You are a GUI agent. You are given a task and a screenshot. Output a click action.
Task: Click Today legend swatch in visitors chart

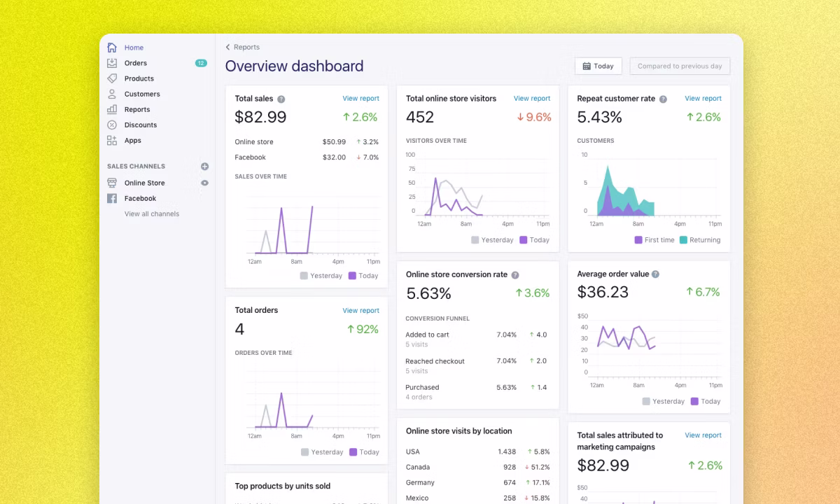[523, 239]
